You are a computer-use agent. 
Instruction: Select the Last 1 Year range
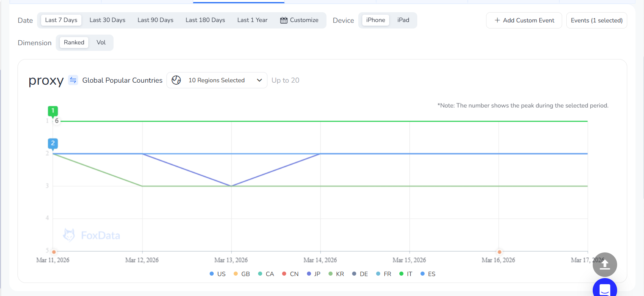click(x=252, y=20)
